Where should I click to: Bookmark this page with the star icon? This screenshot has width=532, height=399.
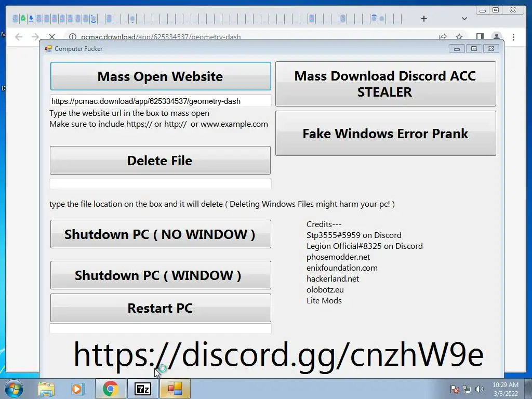459,37
